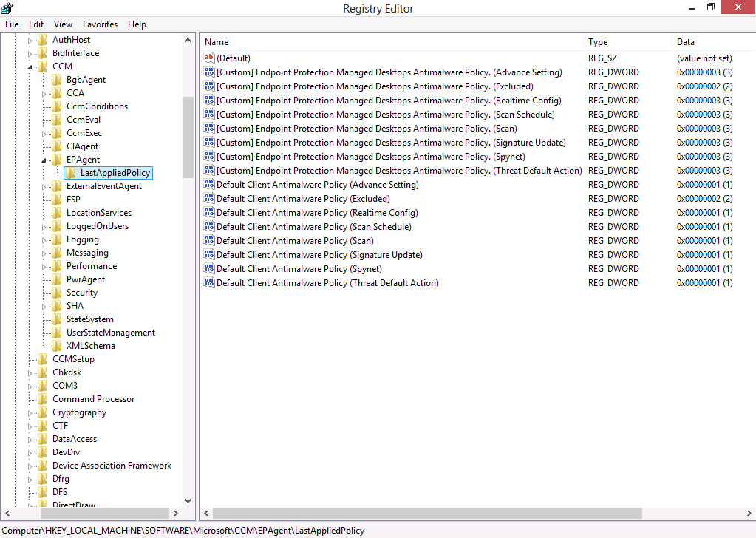The image size is (756, 538).
Task: Click DWORD icon for [Custom] Spynet value
Action: 208,156
